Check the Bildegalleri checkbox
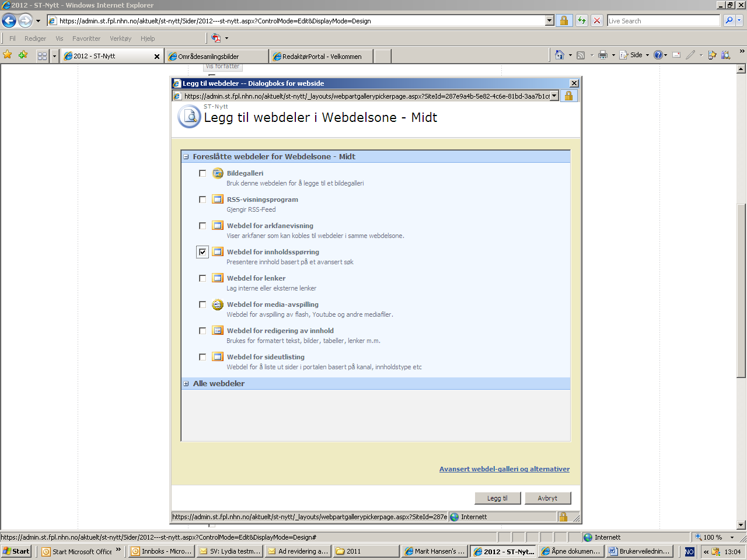 tap(203, 173)
